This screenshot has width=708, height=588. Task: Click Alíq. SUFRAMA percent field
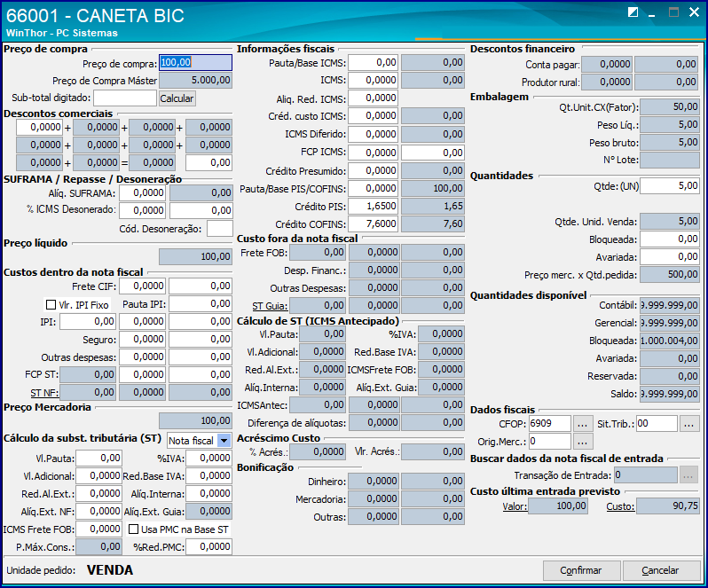point(143,193)
